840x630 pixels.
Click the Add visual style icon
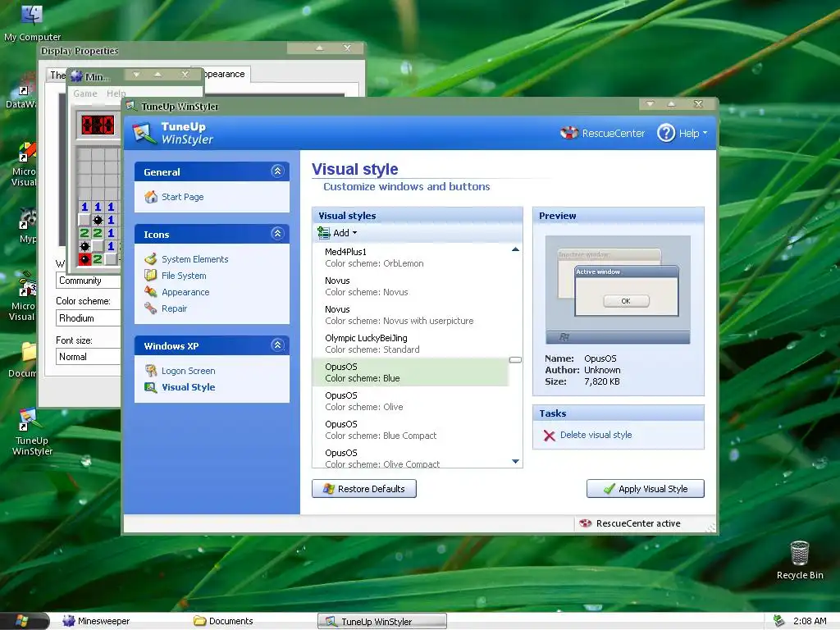pyautogui.click(x=323, y=232)
